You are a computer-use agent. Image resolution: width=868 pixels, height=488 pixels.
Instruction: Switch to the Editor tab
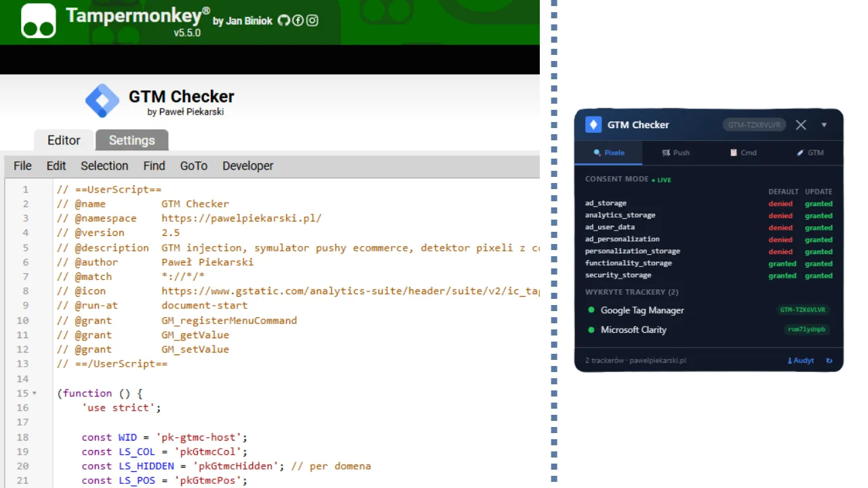pos(64,140)
